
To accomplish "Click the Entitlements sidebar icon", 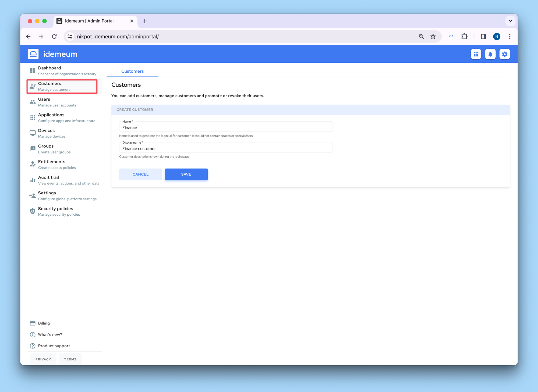I will (33, 164).
